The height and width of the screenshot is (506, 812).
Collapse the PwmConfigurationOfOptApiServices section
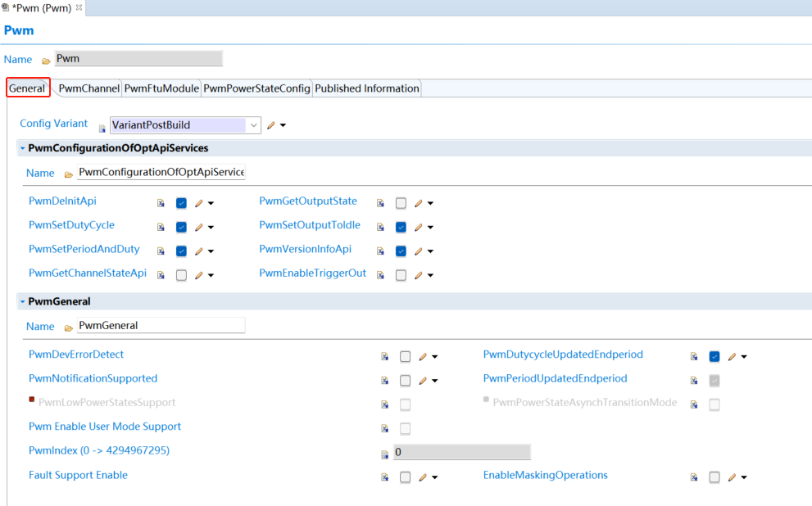(23, 148)
